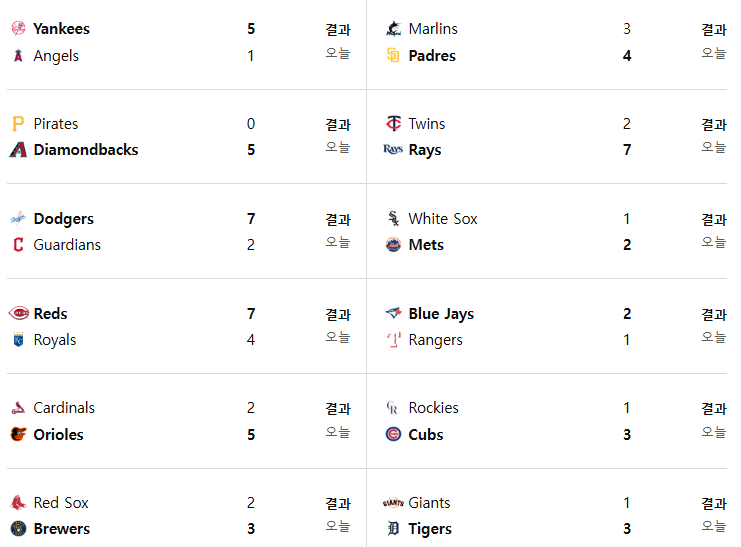741x547 pixels.
Task: Click the Cubs team logo
Action: 393,434
